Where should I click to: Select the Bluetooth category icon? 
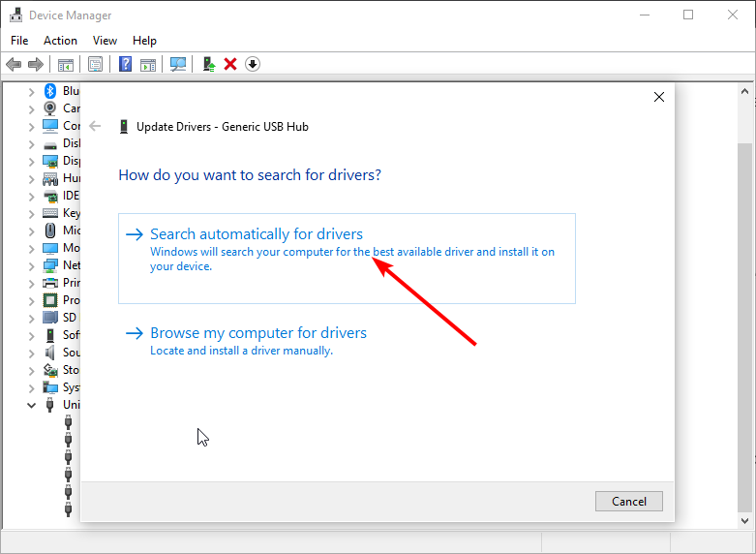pyautogui.click(x=50, y=91)
